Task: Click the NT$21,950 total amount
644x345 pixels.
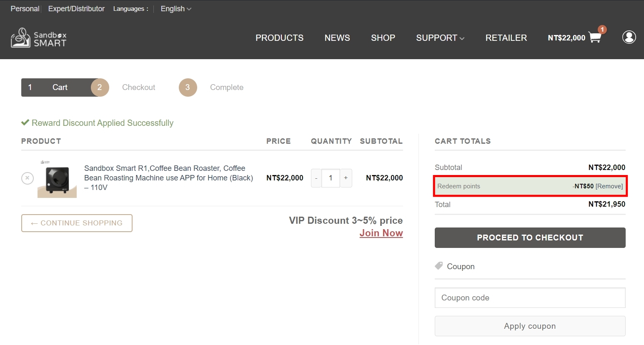Action: coord(607,204)
